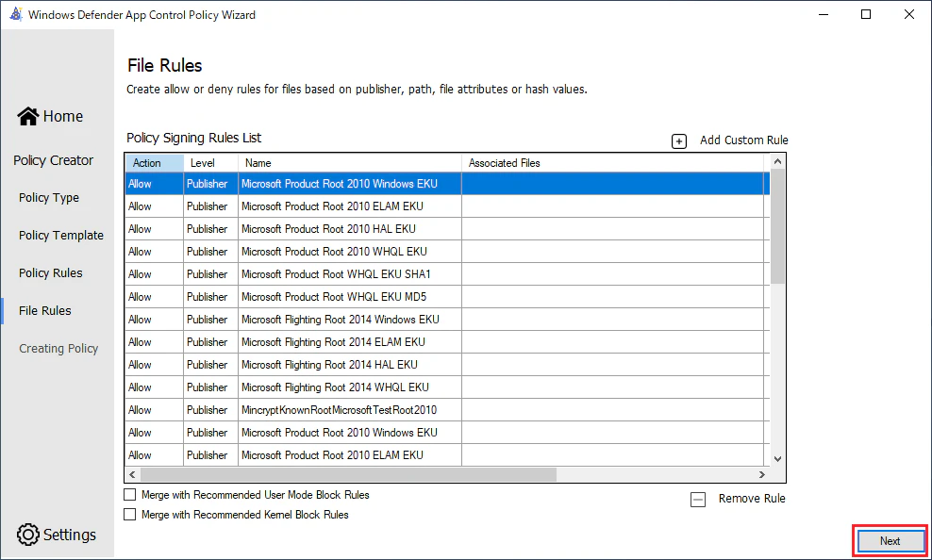Click the vertical scrollbar down arrow

click(777, 458)
